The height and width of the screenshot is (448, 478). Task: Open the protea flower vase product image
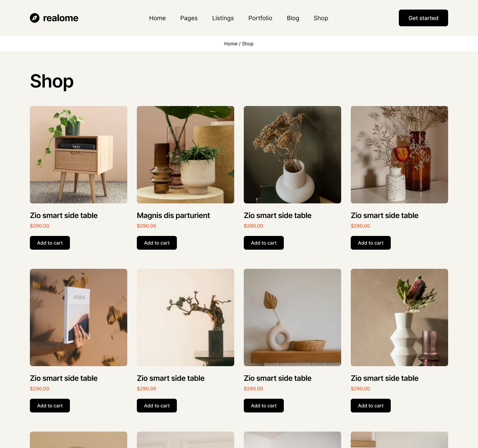pyautogui.click(x=399, y=317)
